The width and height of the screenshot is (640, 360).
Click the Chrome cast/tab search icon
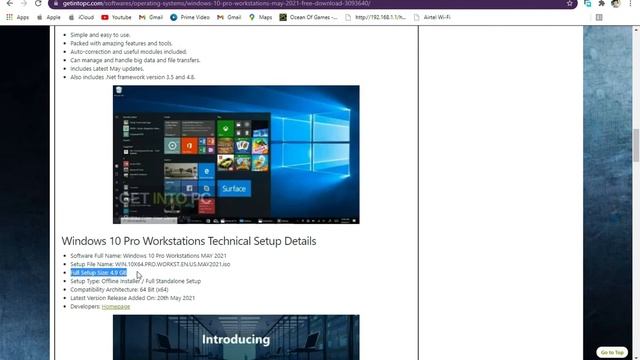pyautogui.click(x=587, y=3)
